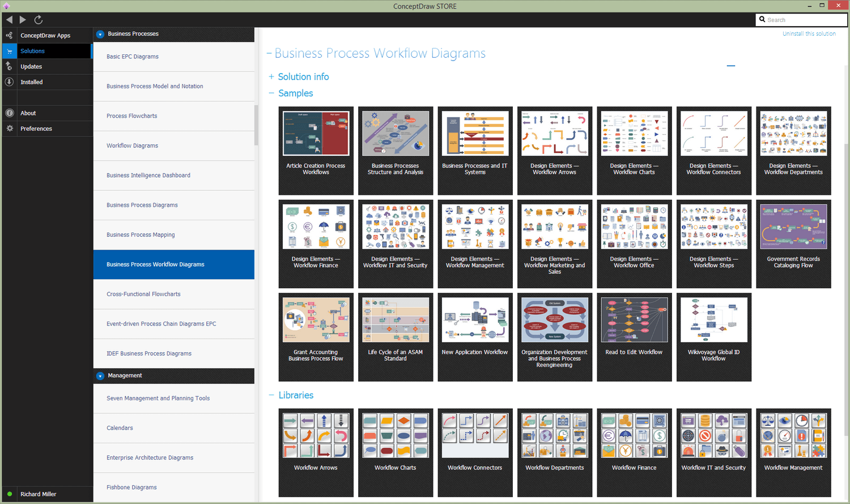Open the Workflow Charts library
850x504 pixels.
coord(396,452)
